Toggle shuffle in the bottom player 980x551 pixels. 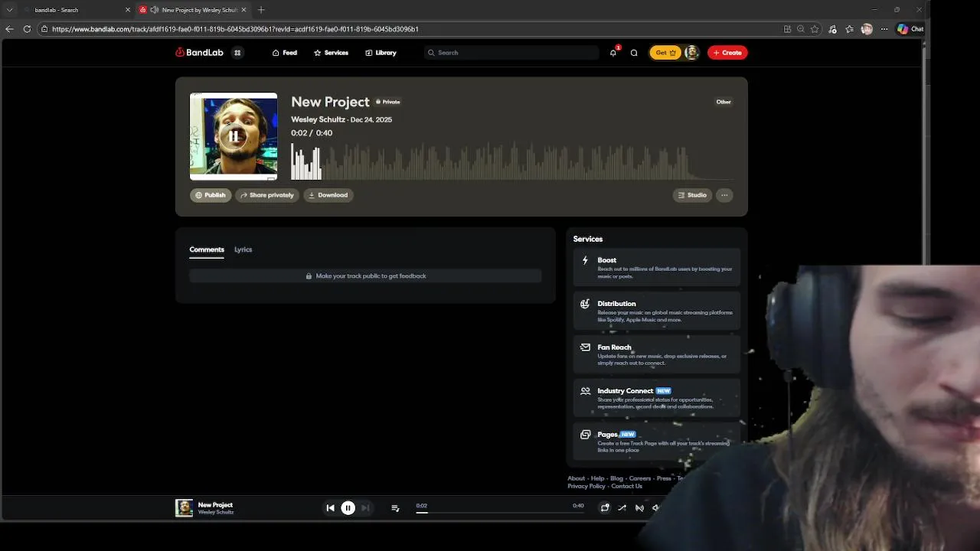622,507
